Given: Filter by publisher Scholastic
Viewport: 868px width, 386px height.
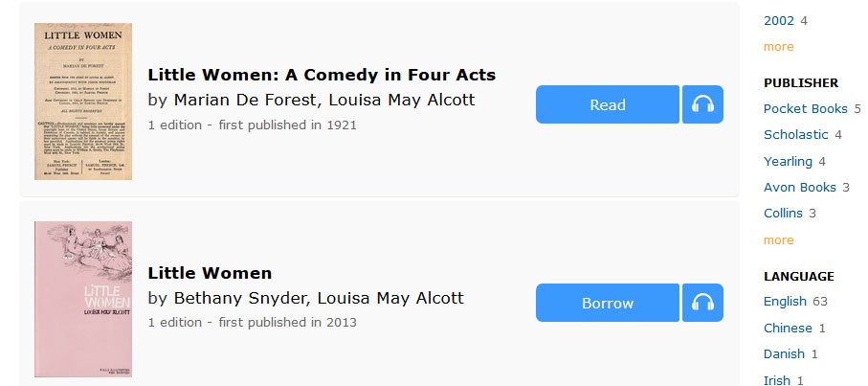Looking at the screenshot, I should pyautogui.click(x=795, y=134).
